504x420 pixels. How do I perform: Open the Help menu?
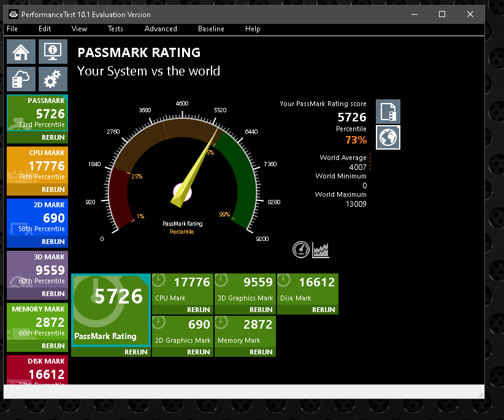pos(253,29)
